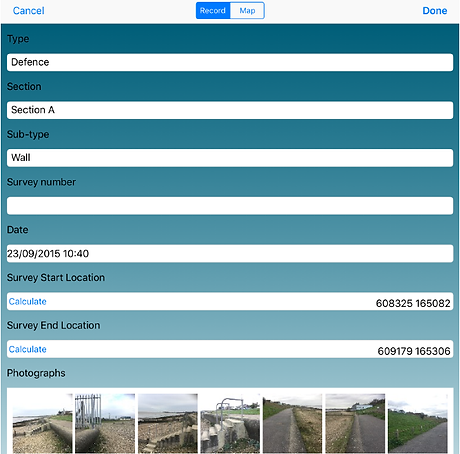This screenshot has height=454, width=460.
Task: Focus the empty Survey number field
Action: (230, 206)
